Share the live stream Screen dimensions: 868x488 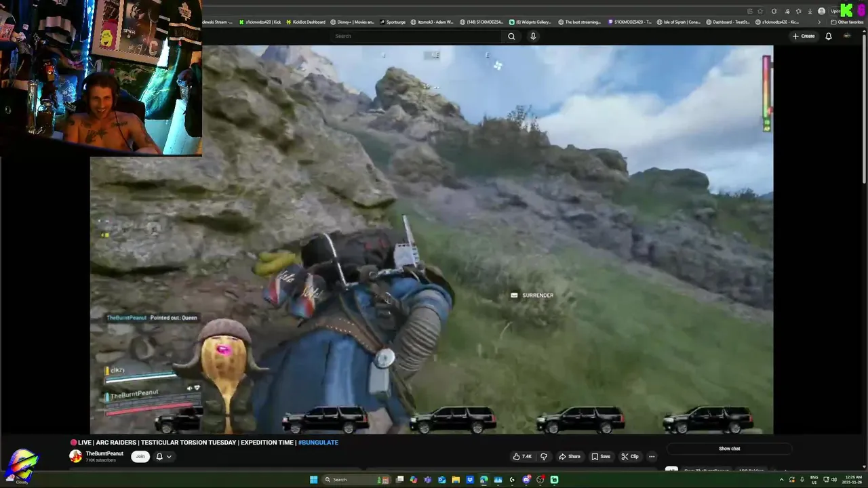[570, 456]
